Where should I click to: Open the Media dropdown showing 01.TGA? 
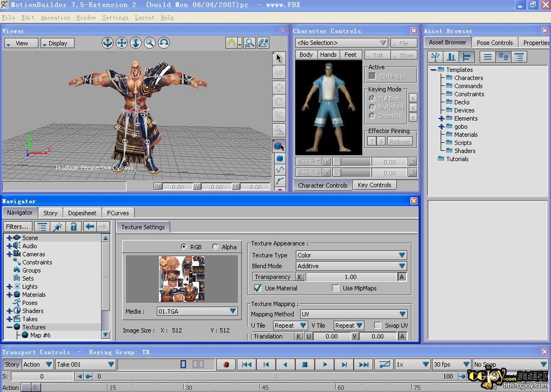(x=197, y=311)
